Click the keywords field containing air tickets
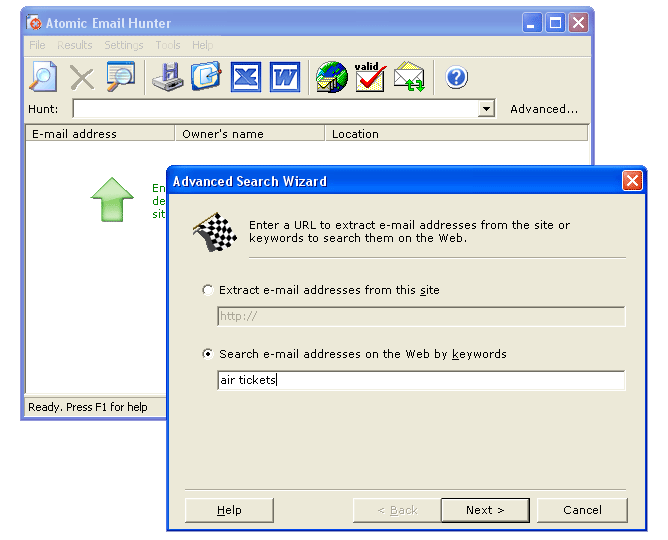 click(x=421, y=380)
